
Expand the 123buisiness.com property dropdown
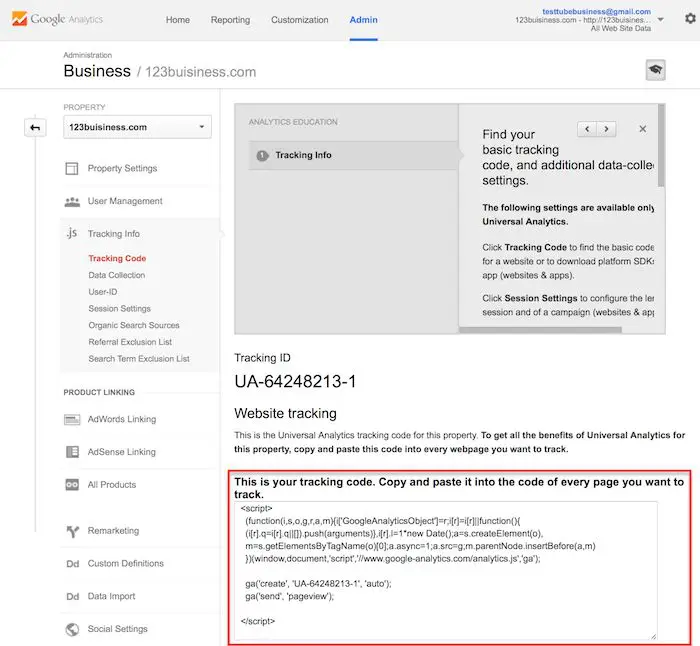click(x=137, y=127)
